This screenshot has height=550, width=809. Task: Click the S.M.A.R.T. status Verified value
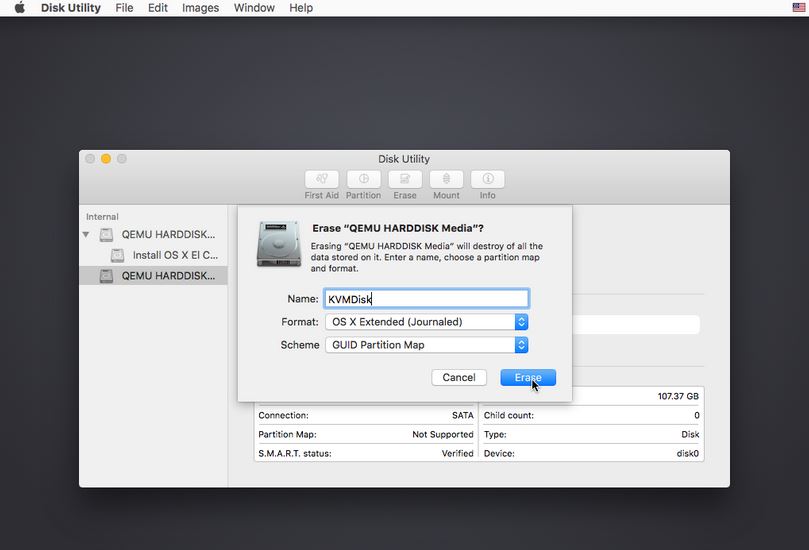tap(457, 454)
